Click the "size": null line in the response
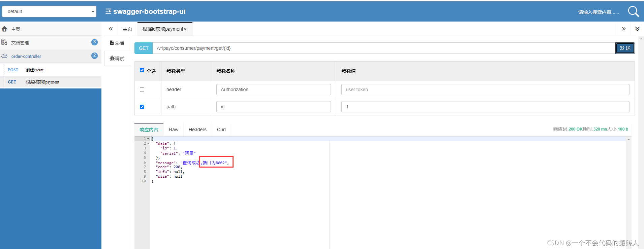The height and width of the screenshot is (249, 644). point(169,176)
